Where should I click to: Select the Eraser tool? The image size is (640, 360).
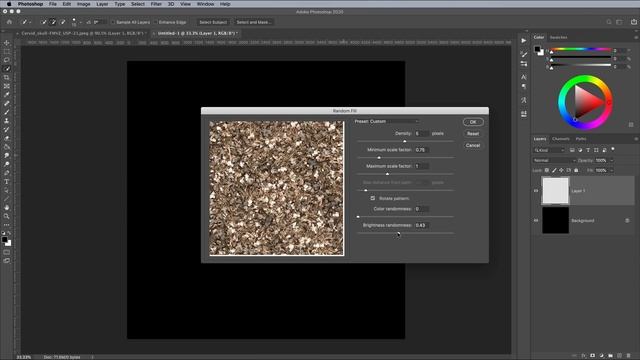pos(7,138)
